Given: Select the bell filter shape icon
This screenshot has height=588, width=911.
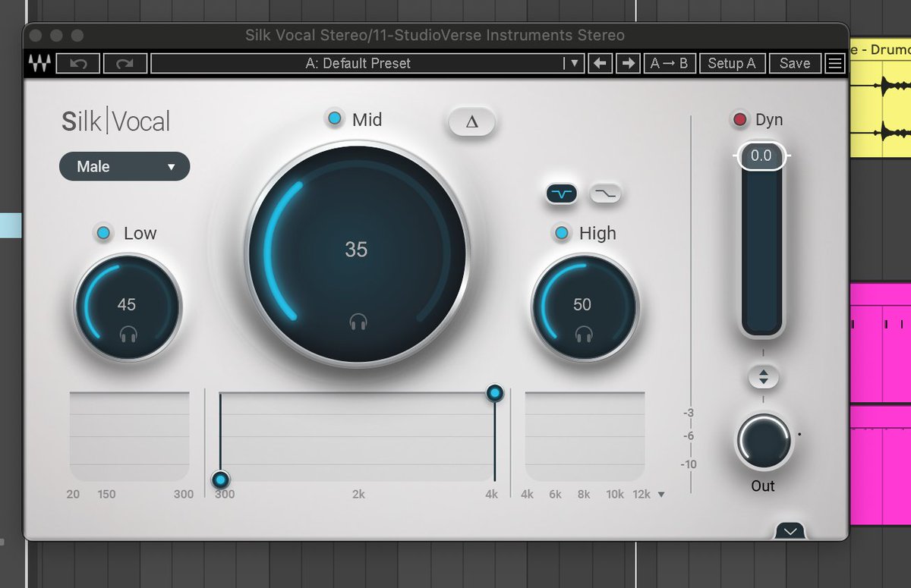Looking at the screenshot, I should [x=562, y=193].
